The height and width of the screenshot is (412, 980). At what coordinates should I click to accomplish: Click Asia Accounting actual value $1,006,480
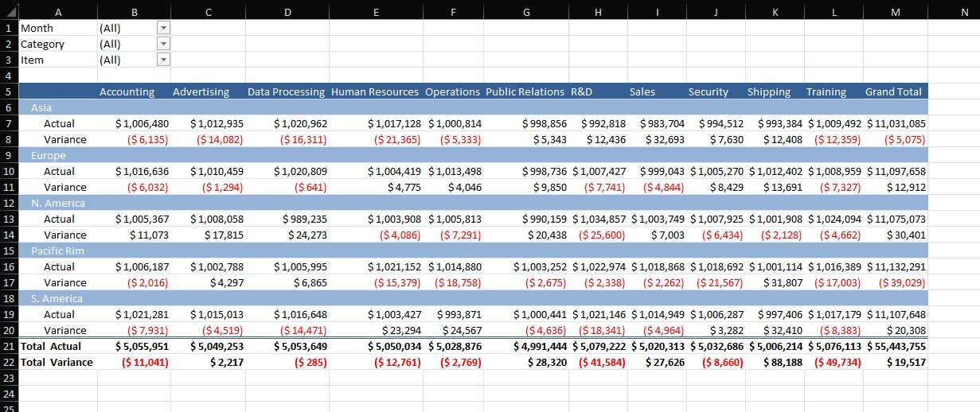click(142, 123)
